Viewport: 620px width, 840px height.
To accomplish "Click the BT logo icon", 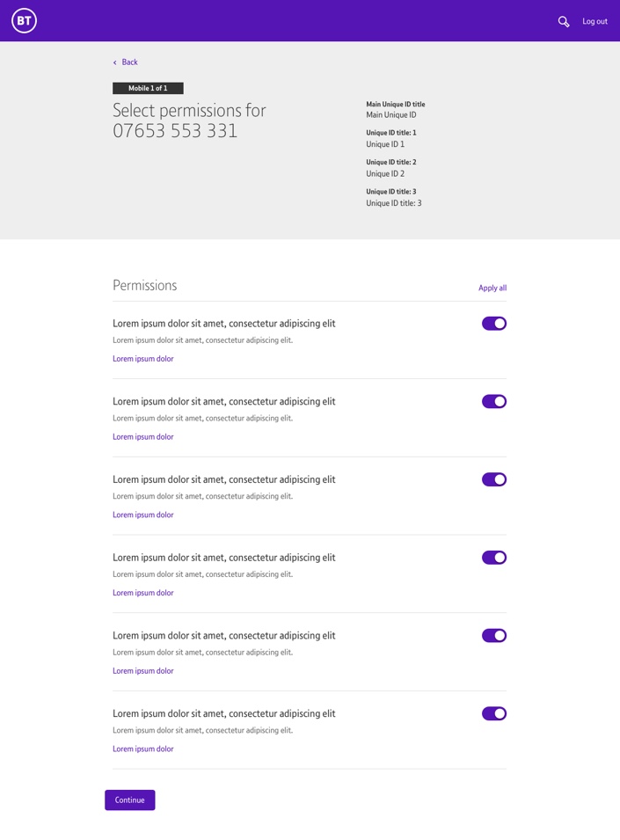I will pyautogui.click(x=24, y=21).
